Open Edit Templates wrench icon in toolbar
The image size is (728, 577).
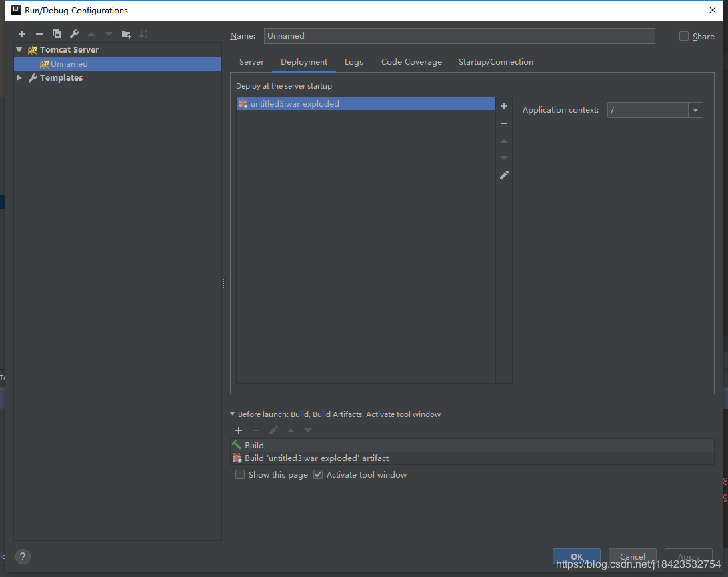[x=74, y=34]
